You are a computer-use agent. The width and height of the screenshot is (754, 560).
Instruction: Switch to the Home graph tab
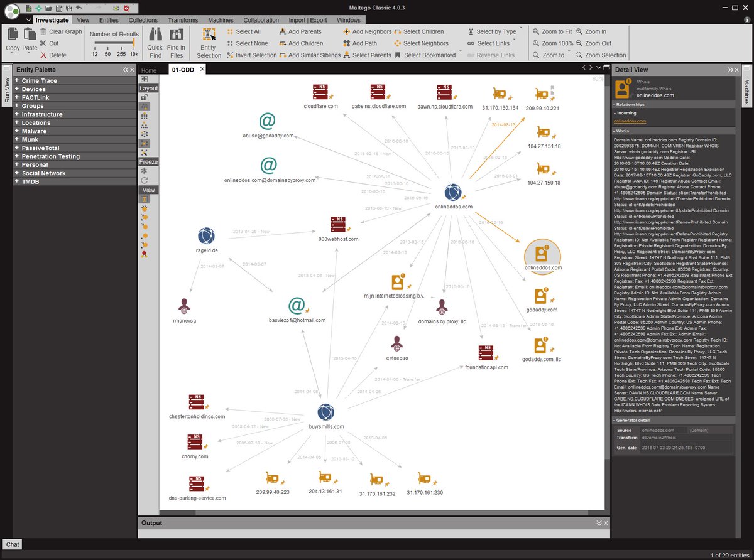149,70
